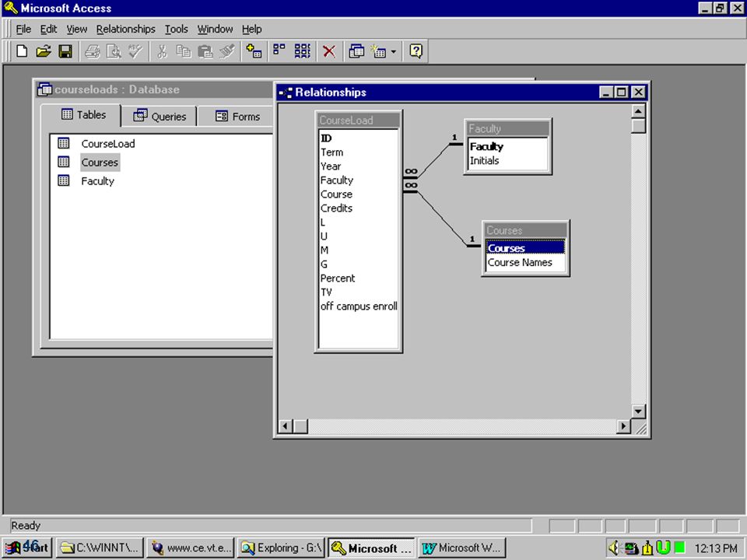Open the Edit menu
The image size is (747, 560).
(48, 29)
